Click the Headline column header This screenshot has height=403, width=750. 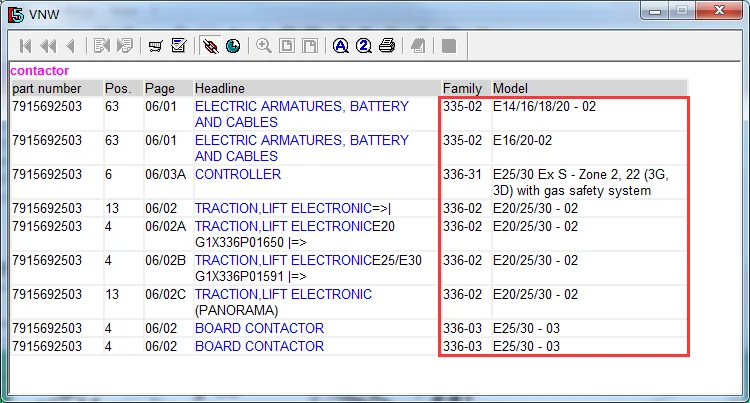(x=220, y=88)
